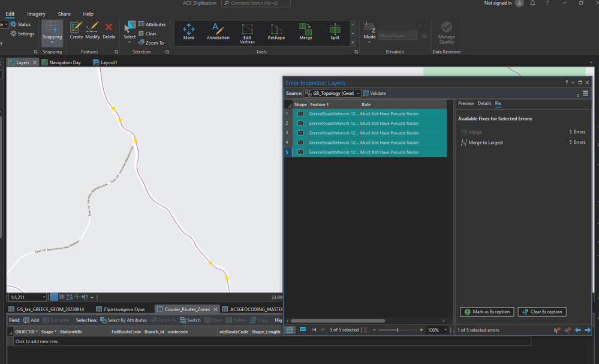
Task: Switch to the Details tab
Action: click(x=484, y=104)
